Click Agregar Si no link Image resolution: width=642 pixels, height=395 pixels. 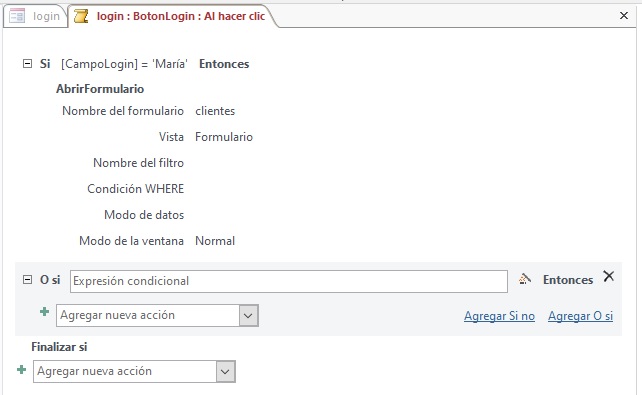tap(499, 316)
